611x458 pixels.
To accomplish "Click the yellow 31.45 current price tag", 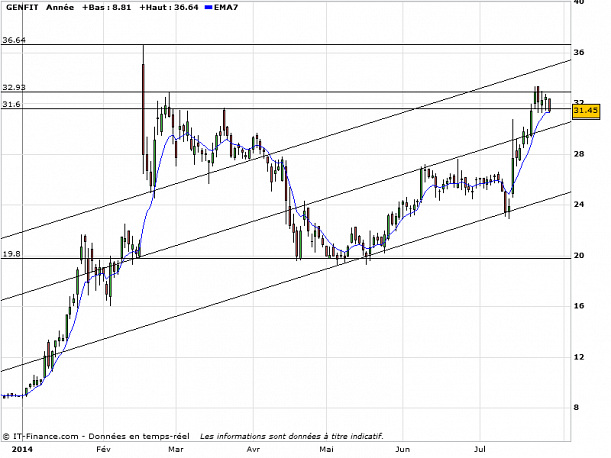I will click(586, 111).
